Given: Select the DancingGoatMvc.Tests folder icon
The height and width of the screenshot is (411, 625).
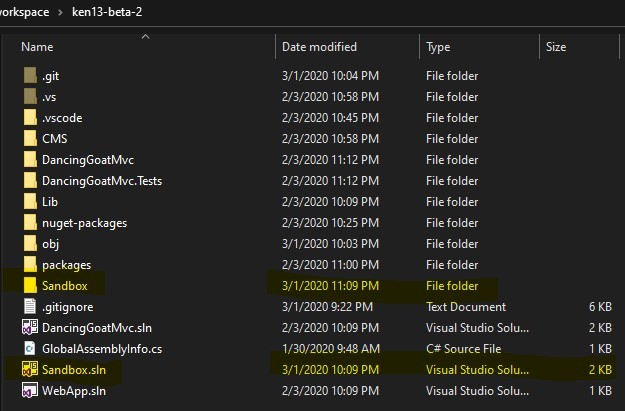Looking at the screenshot, I should [x=30, y=181].
